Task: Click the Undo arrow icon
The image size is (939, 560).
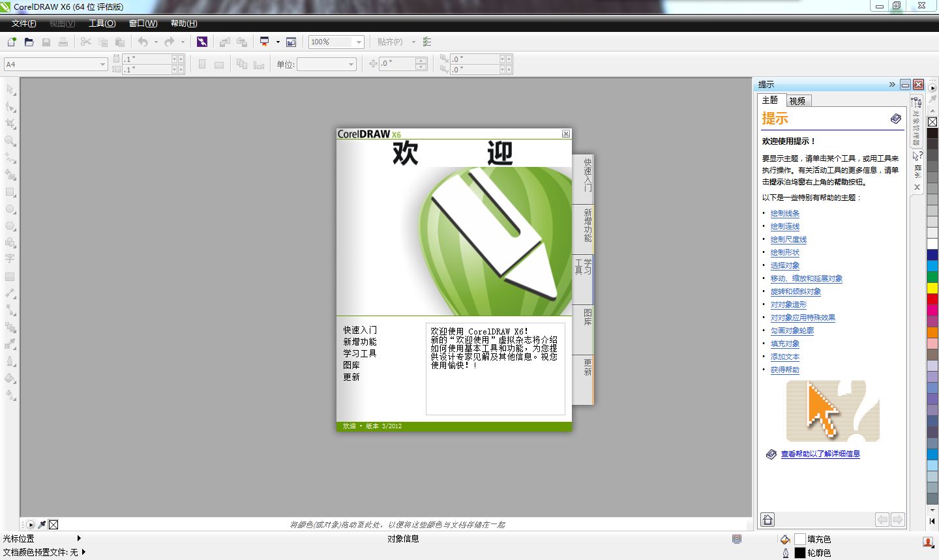Action: (x=142, y=42)
